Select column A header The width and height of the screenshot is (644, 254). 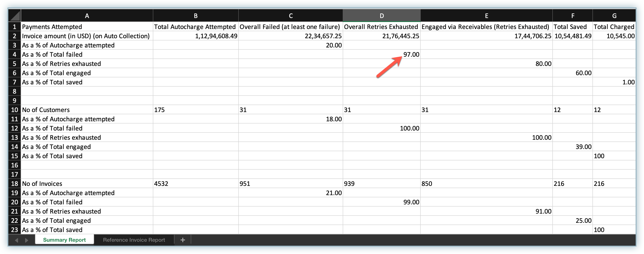(87, 16)
